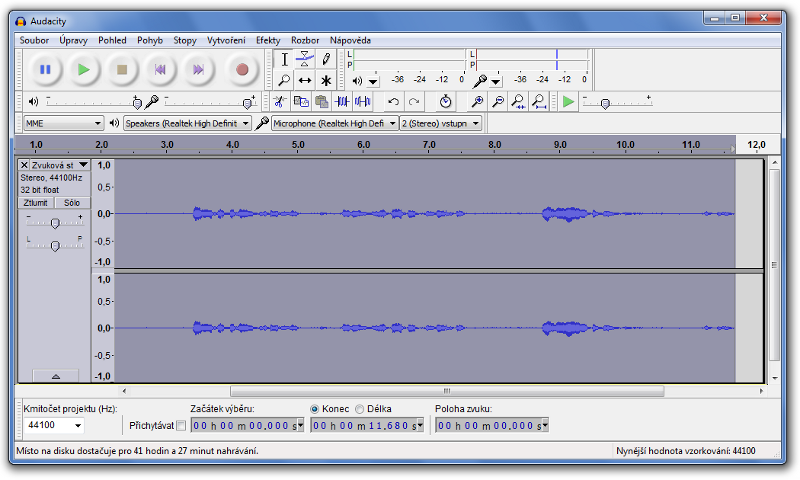Select the Envelope tool
This screenshot has height=480, width=800.
point(305,59)
